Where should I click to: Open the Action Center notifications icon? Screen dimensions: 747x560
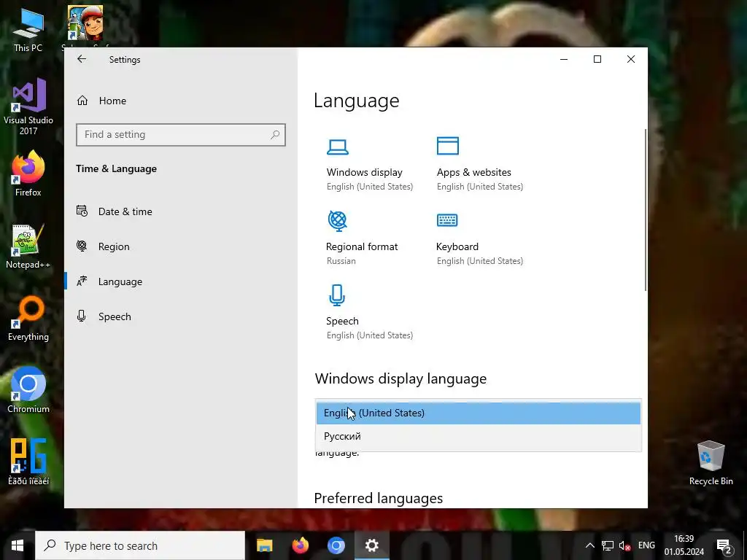(724, 546)
